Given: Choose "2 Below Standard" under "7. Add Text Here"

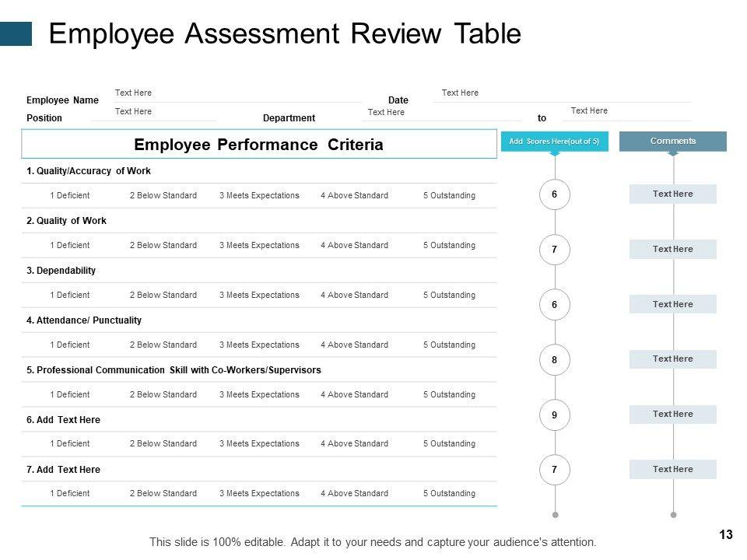Looking at the screenshot, I should tap(163, 493).
